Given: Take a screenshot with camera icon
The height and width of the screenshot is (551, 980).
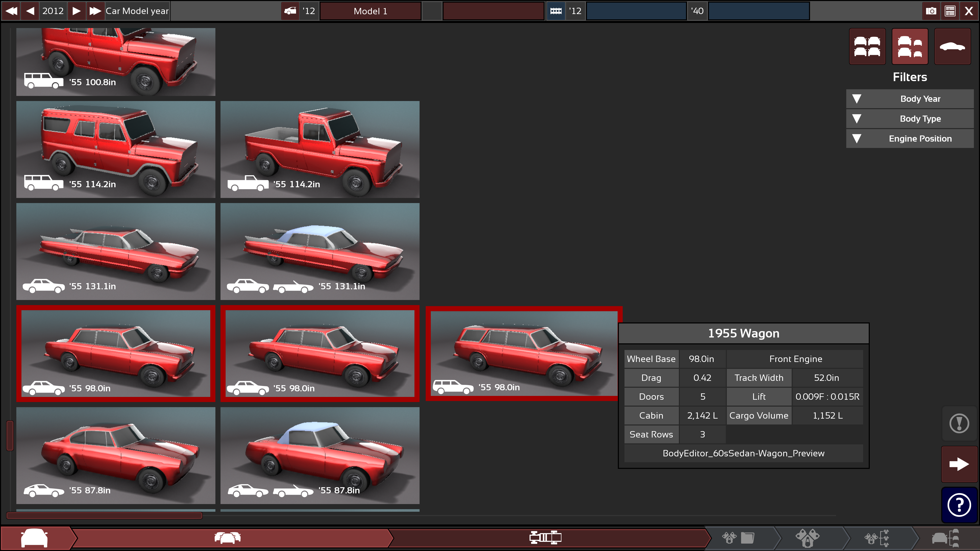Looking at the screenshot, I should [x=931, y=11].
